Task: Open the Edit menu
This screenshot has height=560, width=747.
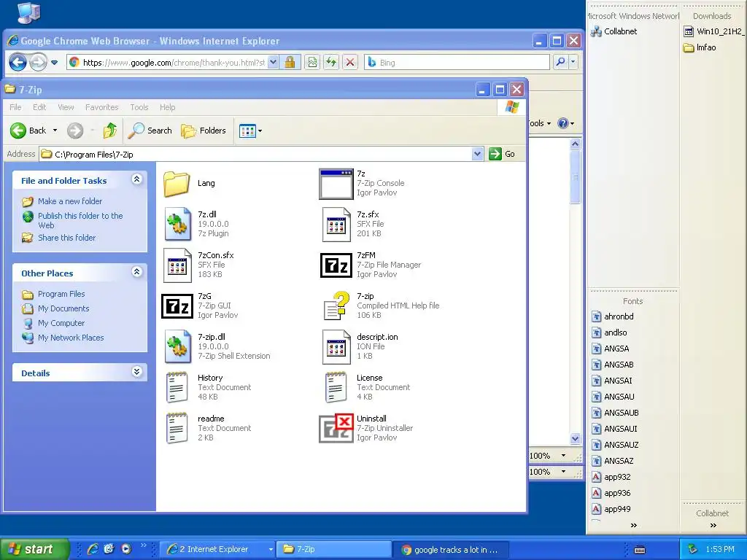Action: [x=39, y=107]
